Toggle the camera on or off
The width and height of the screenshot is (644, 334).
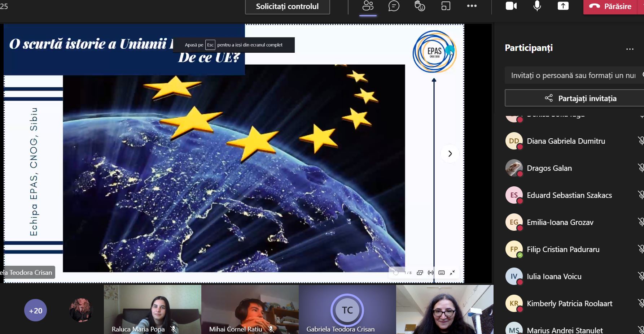[x=511, y=6]
